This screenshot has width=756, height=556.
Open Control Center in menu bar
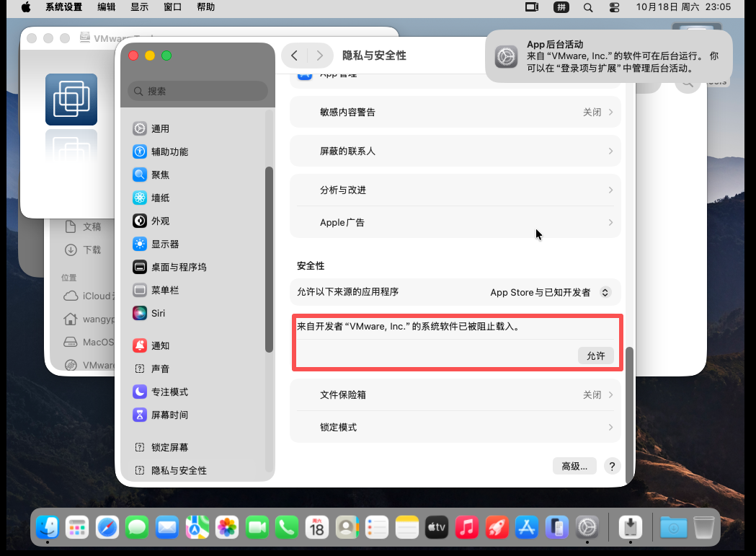614,7
